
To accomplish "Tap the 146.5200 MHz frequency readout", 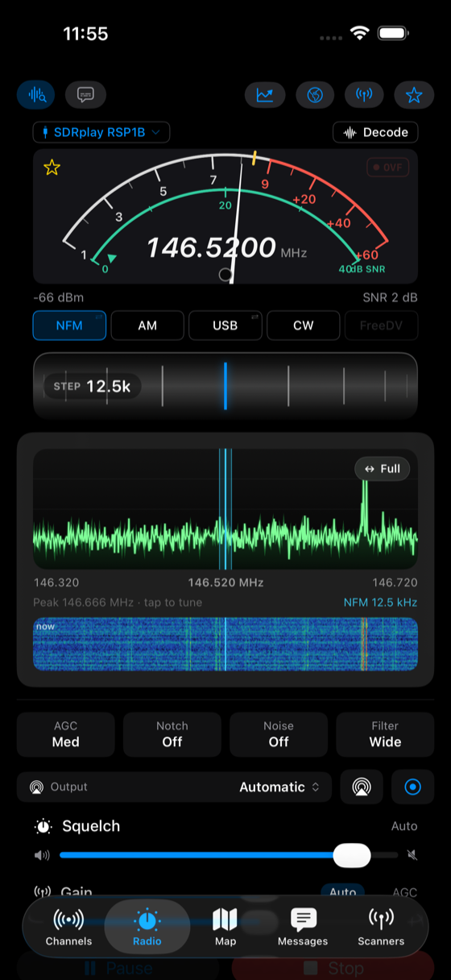I will click(226, 248).
